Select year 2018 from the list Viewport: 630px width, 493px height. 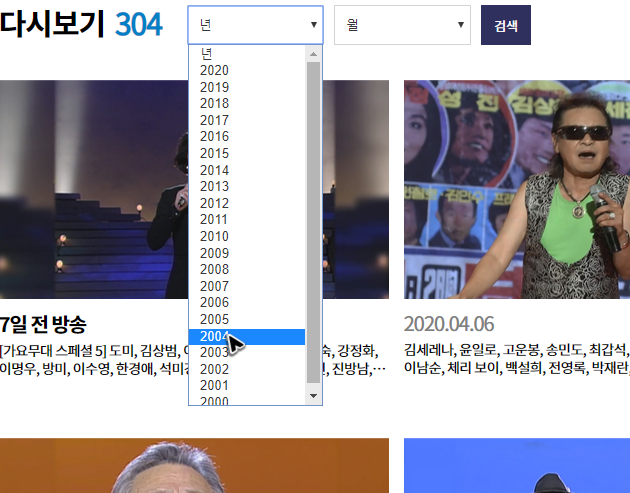pyautogui.click(x=247, y=103)
